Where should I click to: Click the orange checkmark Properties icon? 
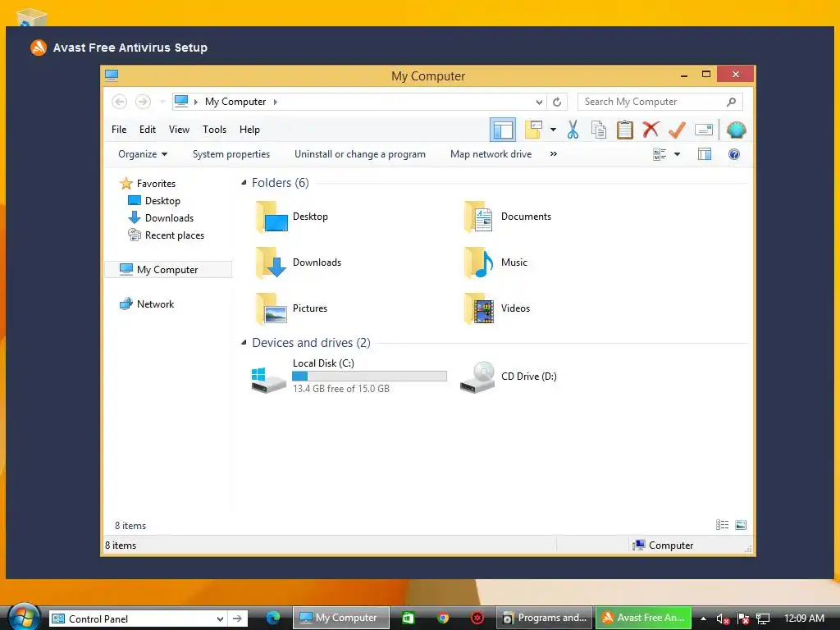(677, 130)
